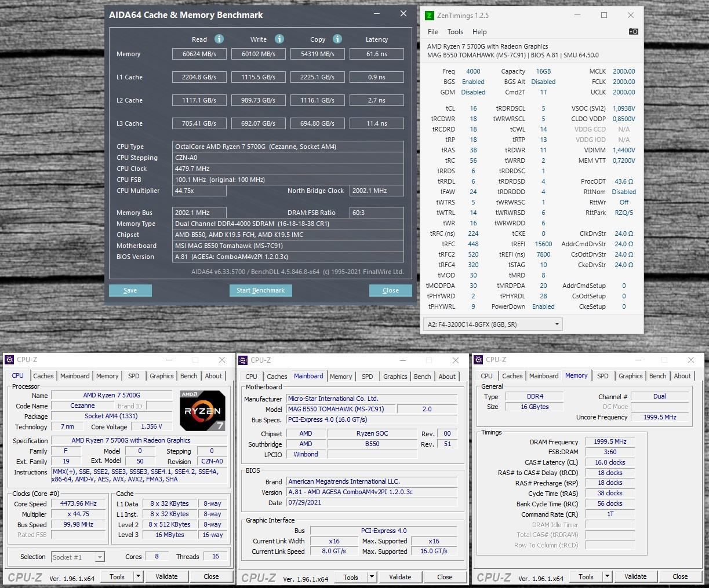This screenshot has width=709, height=588.
Task: Select the CPU tab in middle CPU-Z window
Action: (x=252, y=377)
